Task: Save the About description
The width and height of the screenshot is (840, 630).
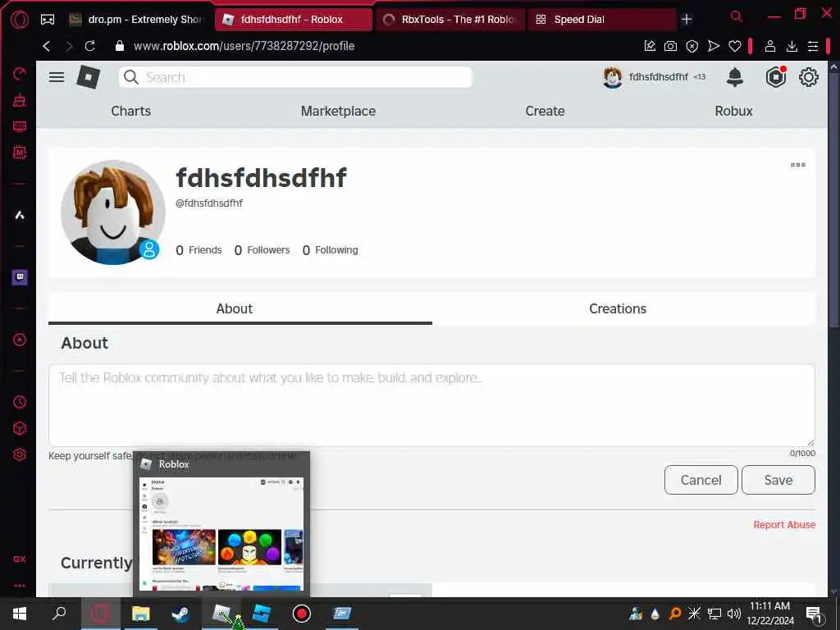Action: pyautogui.click(x=778, y=480)
